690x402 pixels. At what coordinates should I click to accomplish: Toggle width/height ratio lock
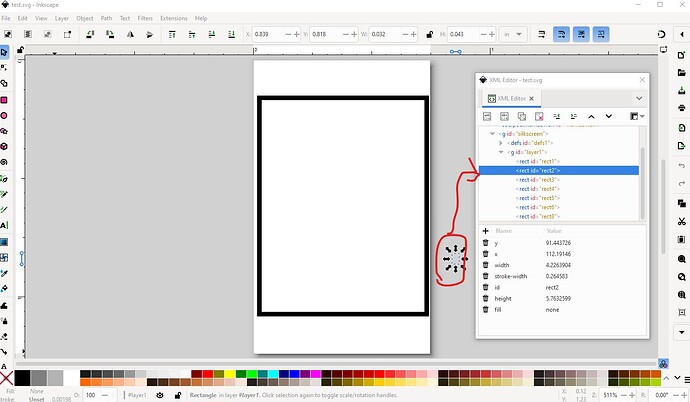coord(429,34)
